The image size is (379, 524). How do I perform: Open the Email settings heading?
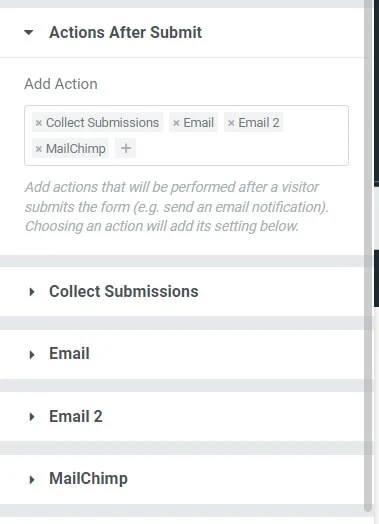tap(69, 353)
